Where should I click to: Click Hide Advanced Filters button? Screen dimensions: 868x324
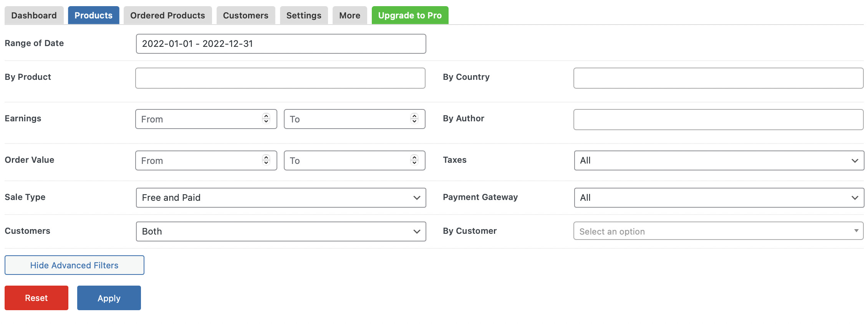pyautogui.click(x=75, y=265)
